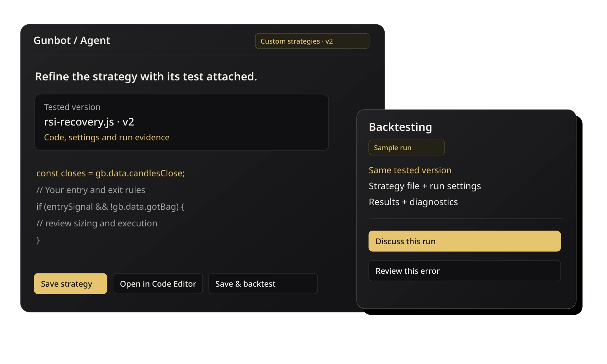
Task: Select the review sizing and execution comment
Action: 97,223
